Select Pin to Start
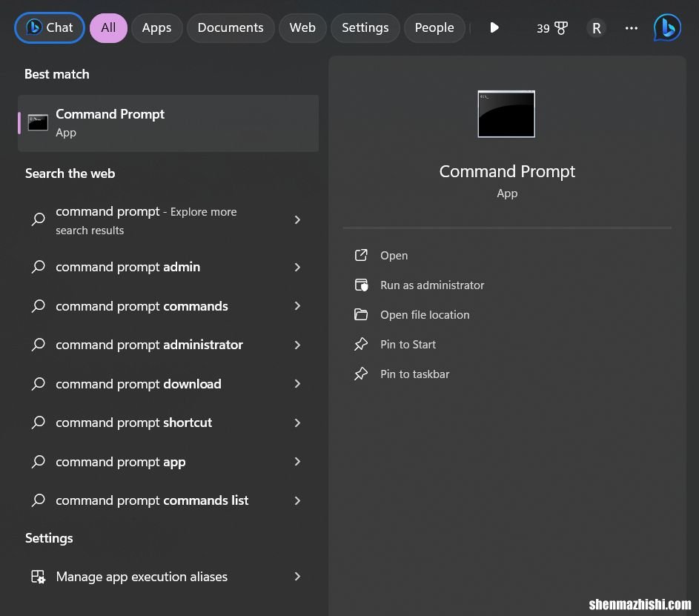 [x=408, y=344]
